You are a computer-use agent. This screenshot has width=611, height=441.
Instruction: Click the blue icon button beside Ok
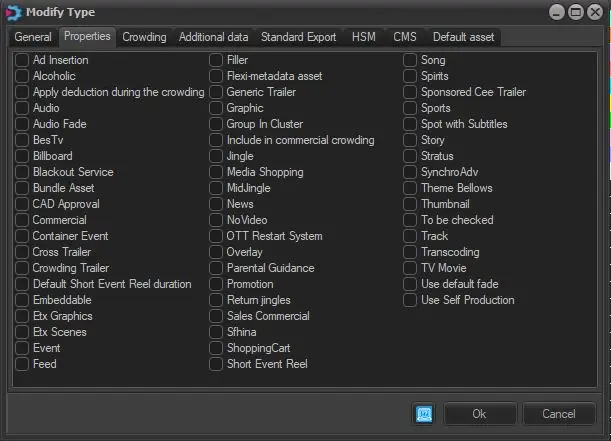coord(424,413)
